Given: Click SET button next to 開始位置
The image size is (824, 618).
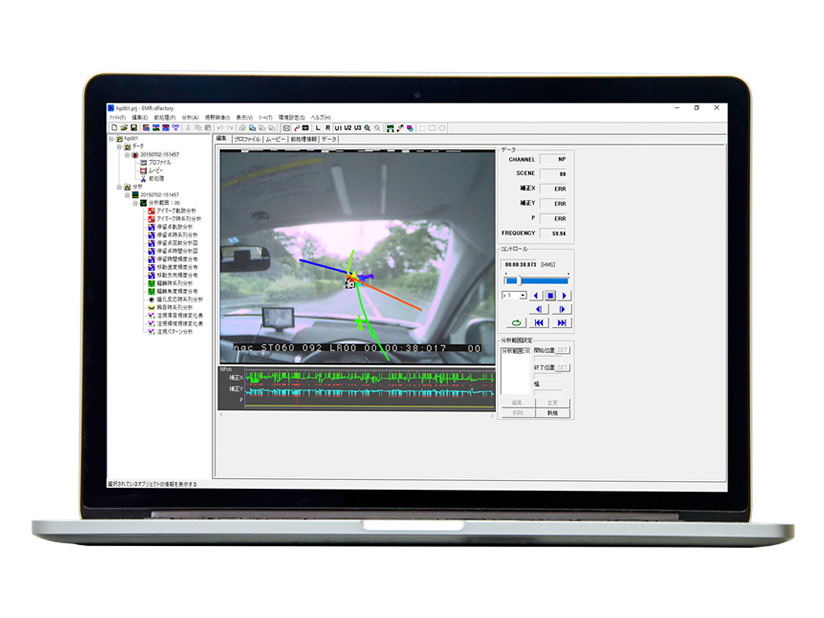Looking at the screenshot, I should [563, 351].
